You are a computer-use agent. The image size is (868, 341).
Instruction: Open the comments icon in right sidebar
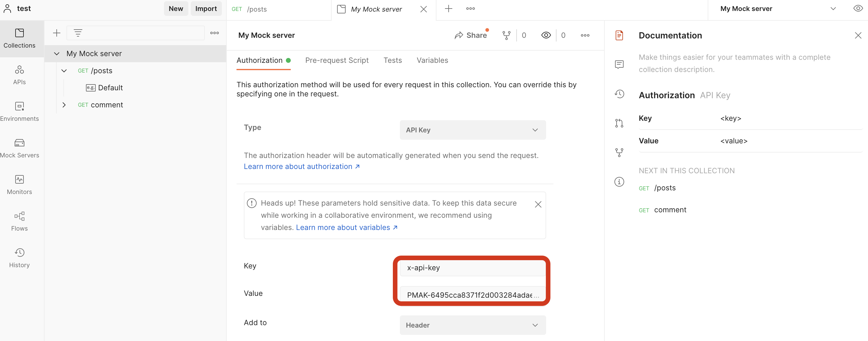pos(619,64)
